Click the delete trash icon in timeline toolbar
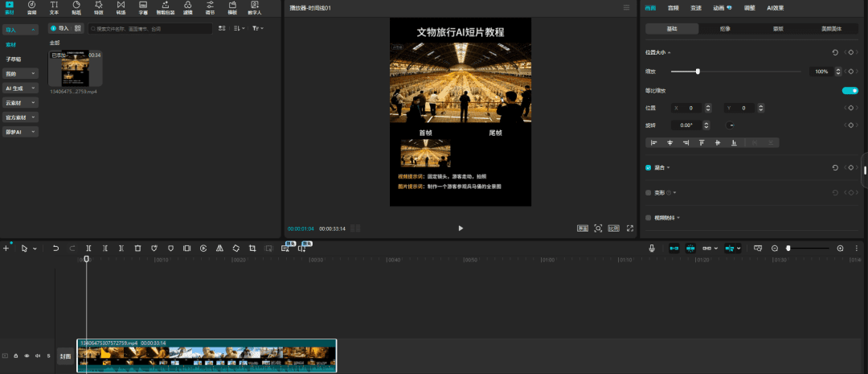This screenshot has height=374, width=868. point(137,249)
